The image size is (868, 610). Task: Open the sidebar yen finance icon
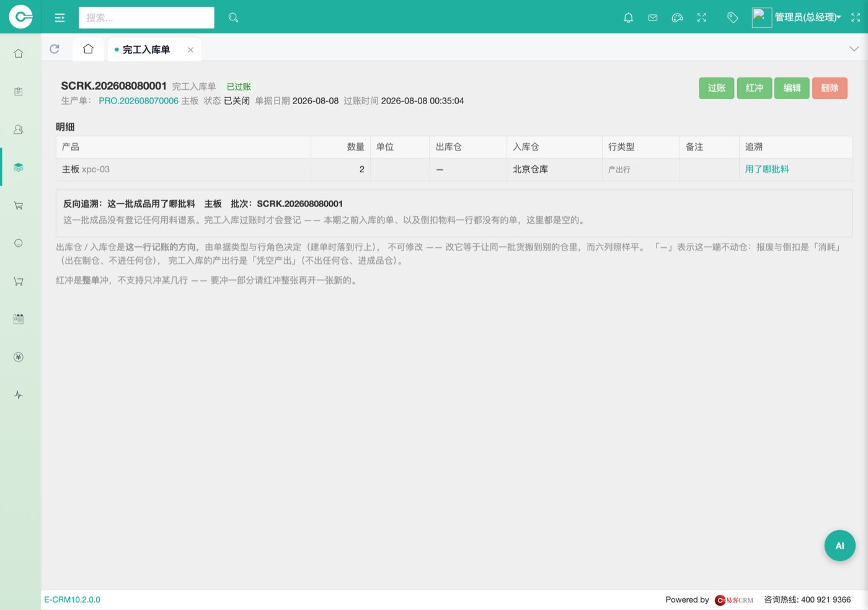(19, 357)
